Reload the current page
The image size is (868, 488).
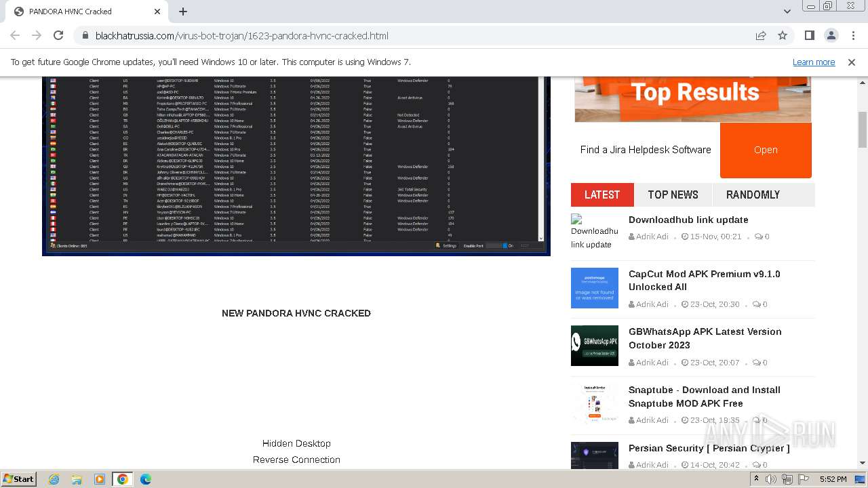pyautogui.click(x=58, y=35)
